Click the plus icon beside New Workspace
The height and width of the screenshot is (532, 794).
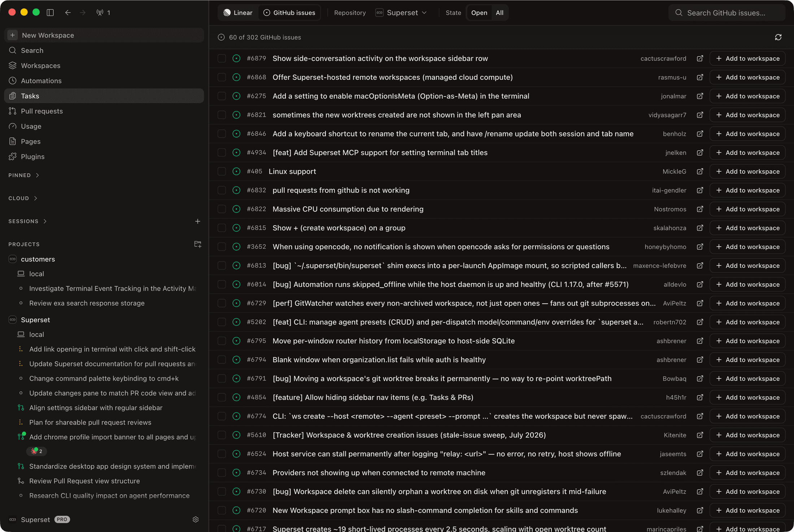[13, 35]
